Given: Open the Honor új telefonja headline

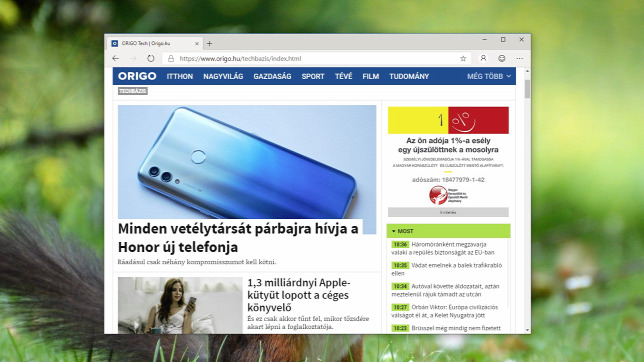Looking at the screenshot, I should [x=238, y=237].
